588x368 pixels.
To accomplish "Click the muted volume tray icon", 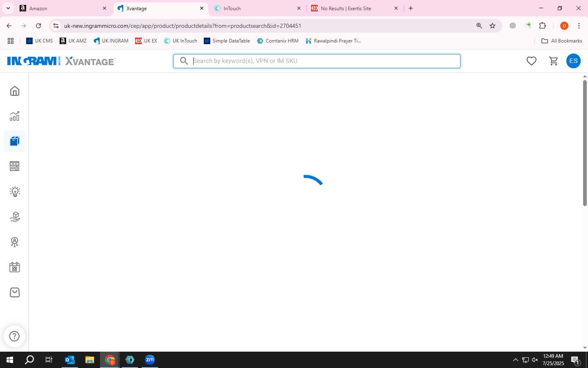I will (x=535, y=360).
